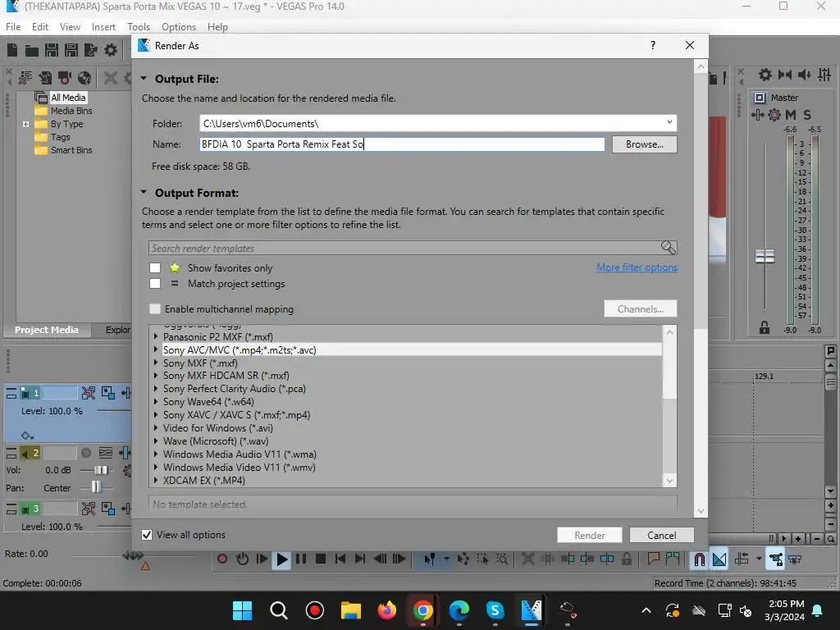Toggle Enable Snapping magnet icon
The image size is (840, 630).
pos(699,559)
